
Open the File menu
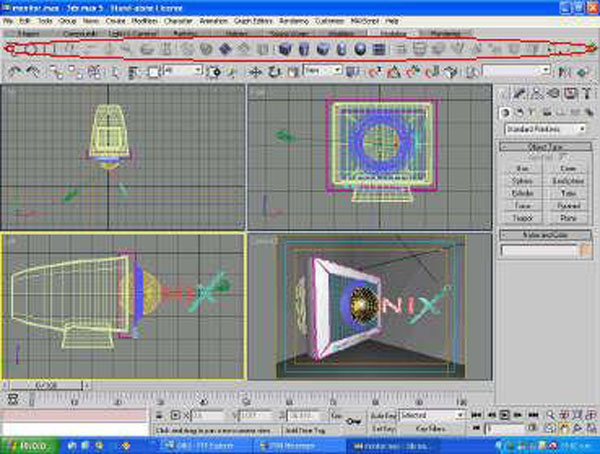[x=8, y=21]
